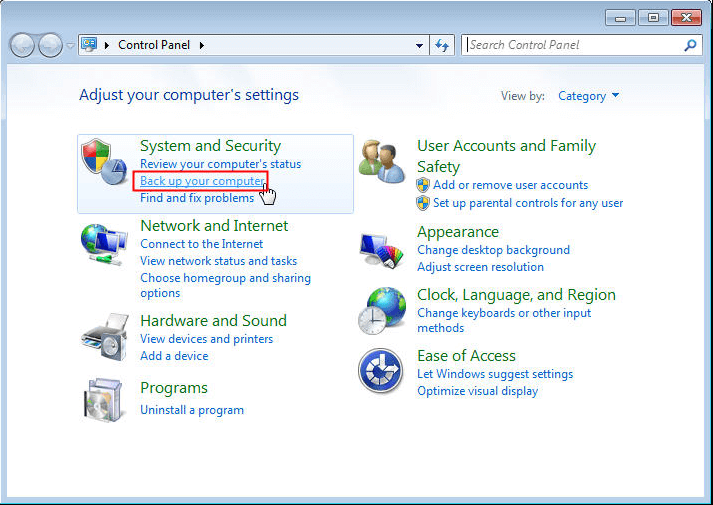Open Add or remove user accounts
Screen dimensions: 713x505
point(510,185)
